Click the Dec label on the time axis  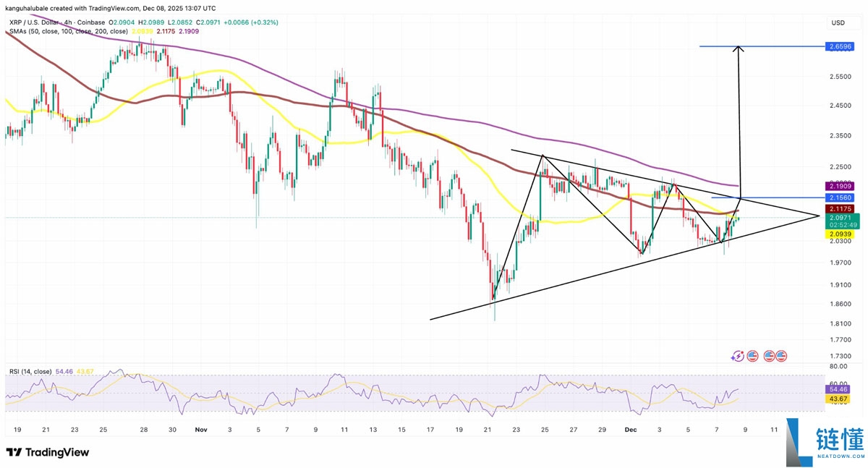pyautogui.click(x=631, y=429)
